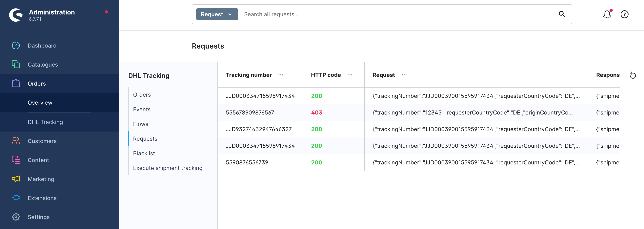Open Request column options menu
Viewport: 644px width, 229px height.
pos(404,75)
